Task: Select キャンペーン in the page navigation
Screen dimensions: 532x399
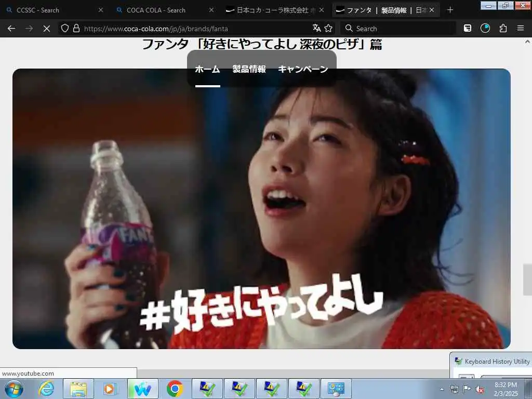Action: coord(303,69)
